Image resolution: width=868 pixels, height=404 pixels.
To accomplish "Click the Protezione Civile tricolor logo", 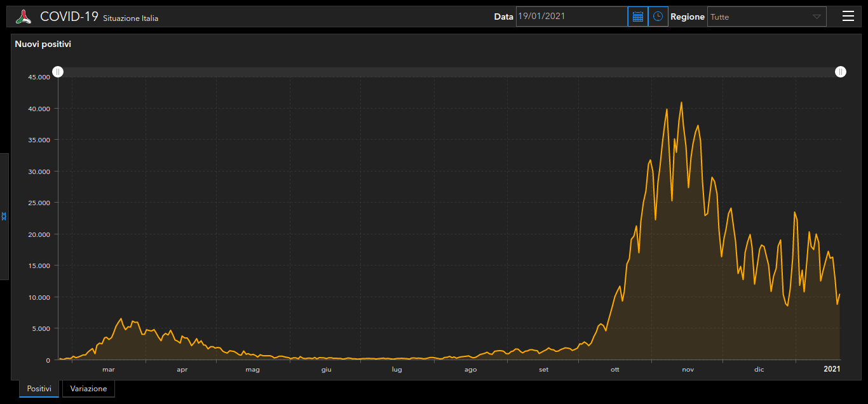I will [24, 17].
